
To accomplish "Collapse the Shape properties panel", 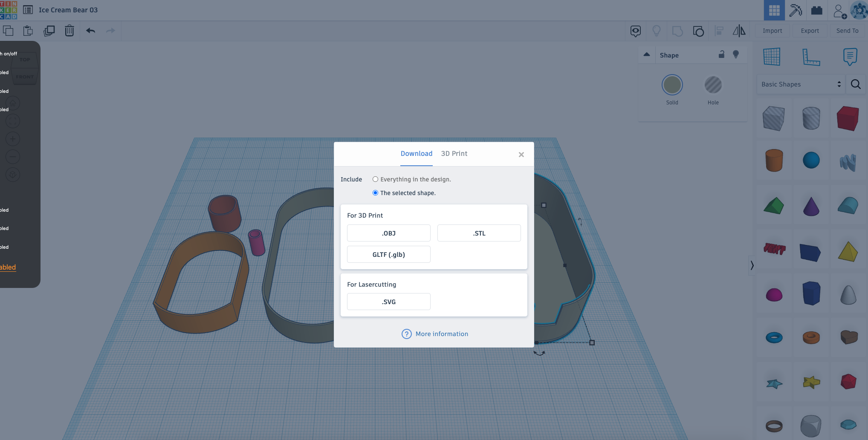I will (x=646, y=55).
